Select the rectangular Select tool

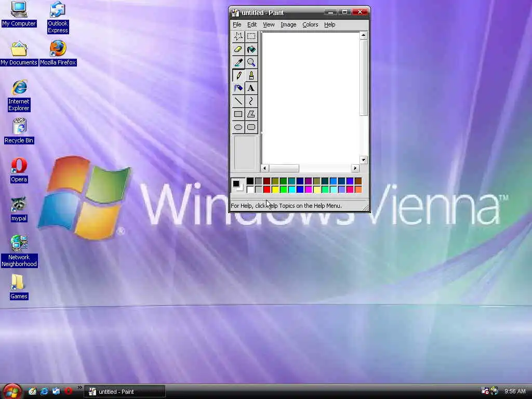coord(251,36)
